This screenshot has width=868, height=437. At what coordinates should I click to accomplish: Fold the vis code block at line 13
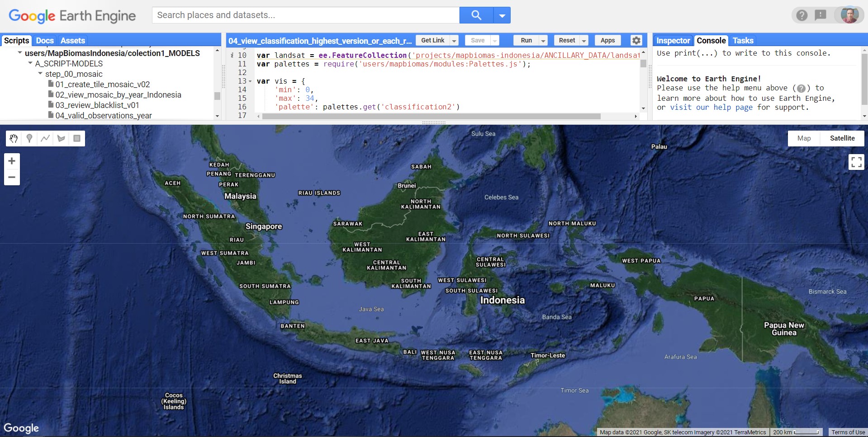250,81
